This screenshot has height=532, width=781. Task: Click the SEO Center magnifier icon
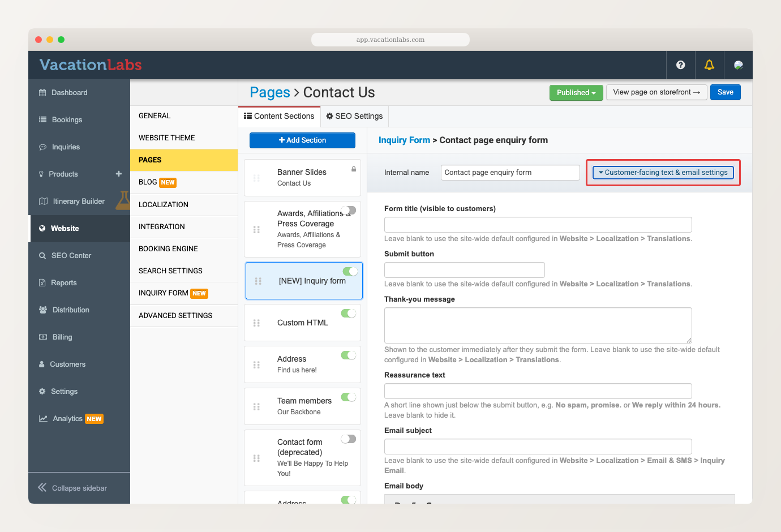[42, 256]
